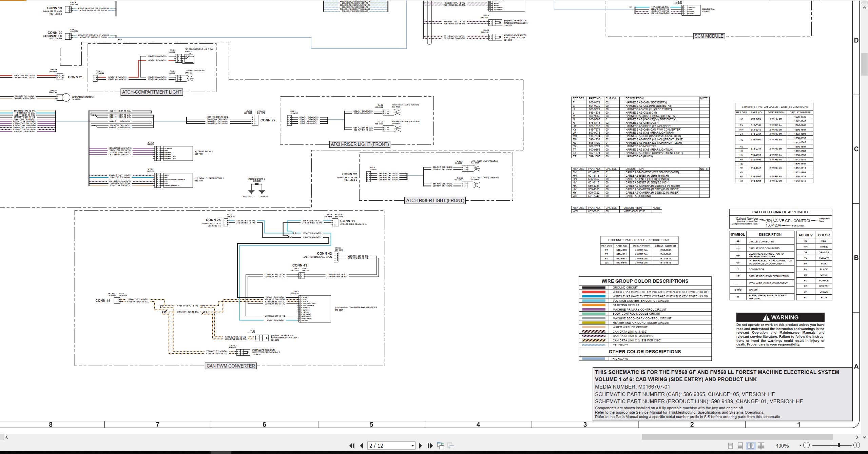Select the facing two-page view
This screenshot has height=454, width=868.
click(751, 446)
